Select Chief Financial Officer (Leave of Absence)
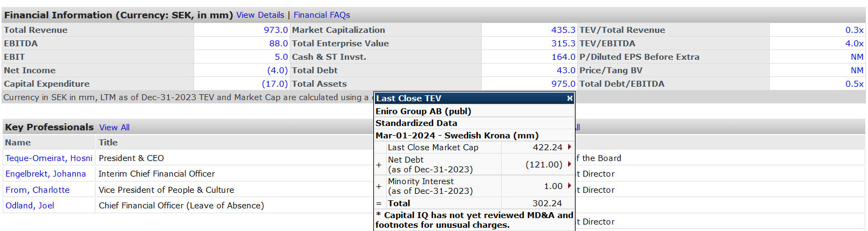Image resolution: width=868 pixels, height=231 pixels. coord(181,206)
